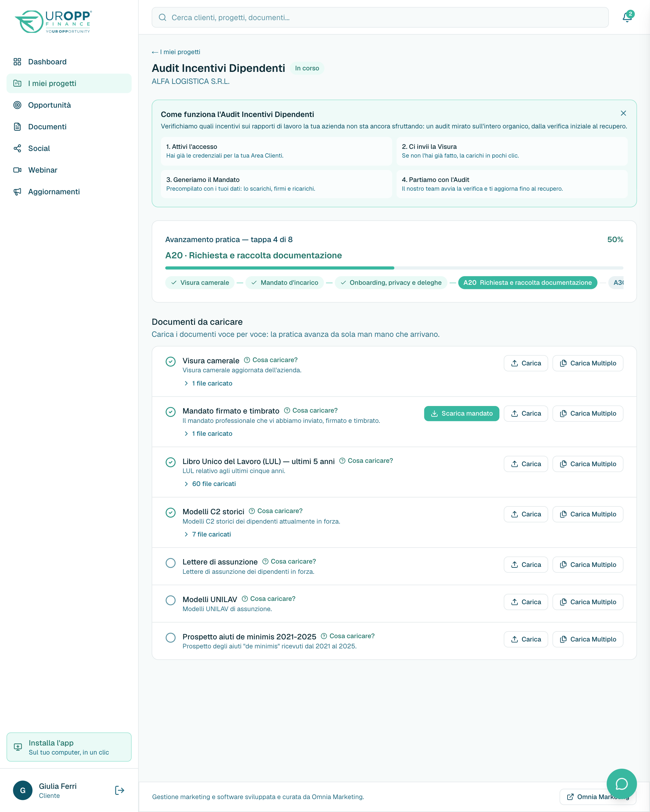Screen dimensions: 650x812
Task: Close the Come funziona info banner
Action: pyautogui.click(x=623, y=113)
